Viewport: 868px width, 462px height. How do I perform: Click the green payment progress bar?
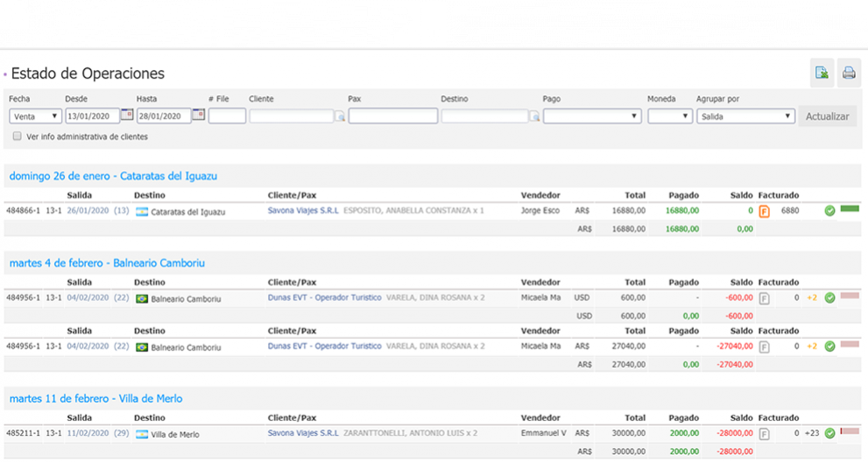click(x=849, y=209)
